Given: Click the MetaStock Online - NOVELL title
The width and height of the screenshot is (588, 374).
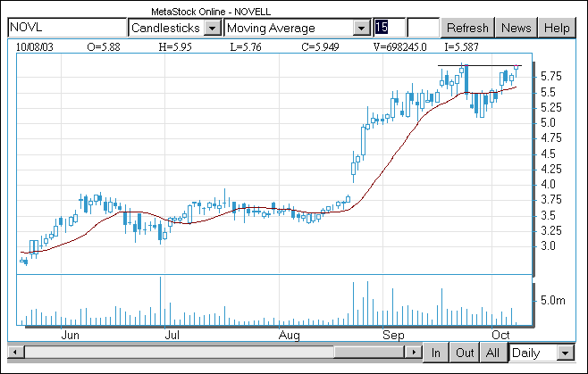Looking at the screenshot, I should pos(211,12).
